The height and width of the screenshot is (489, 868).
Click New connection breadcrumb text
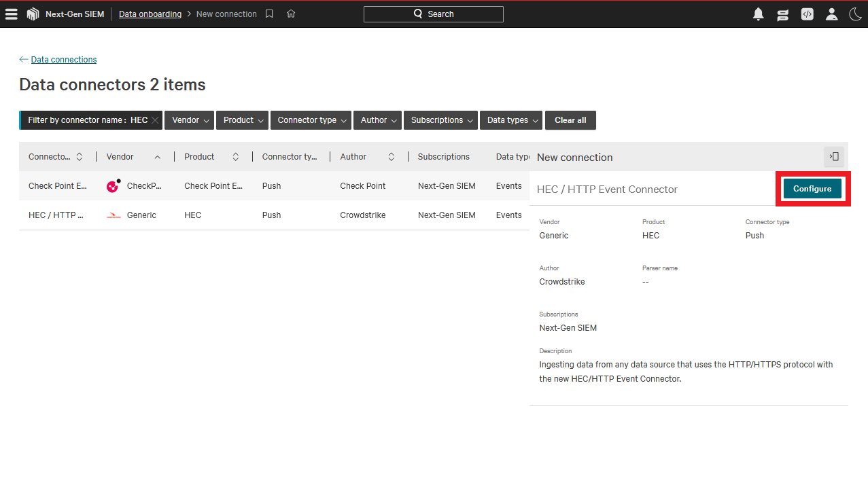click(226, 14)
